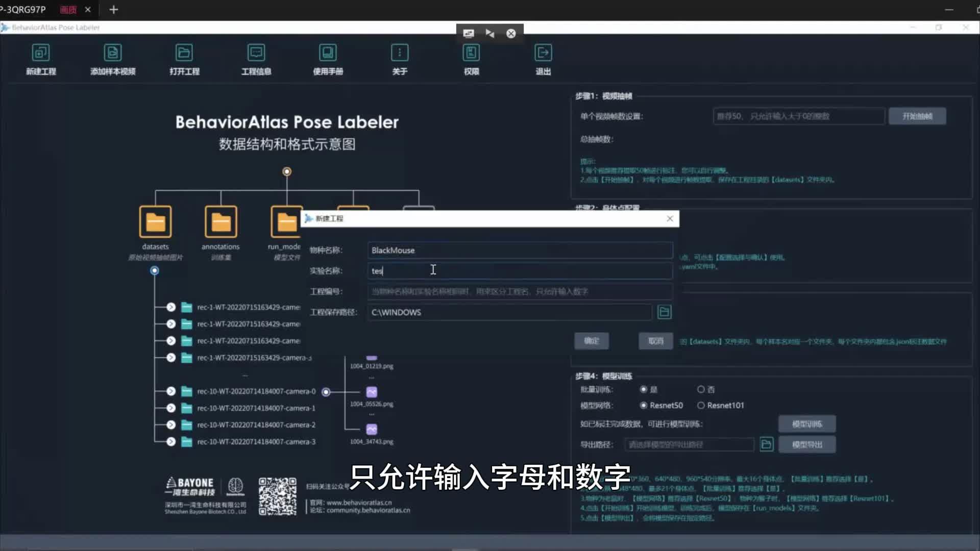Screen dimensions: 980x551
Task: Click the 实验名称 input field
Action: click(x=520, y=271)
